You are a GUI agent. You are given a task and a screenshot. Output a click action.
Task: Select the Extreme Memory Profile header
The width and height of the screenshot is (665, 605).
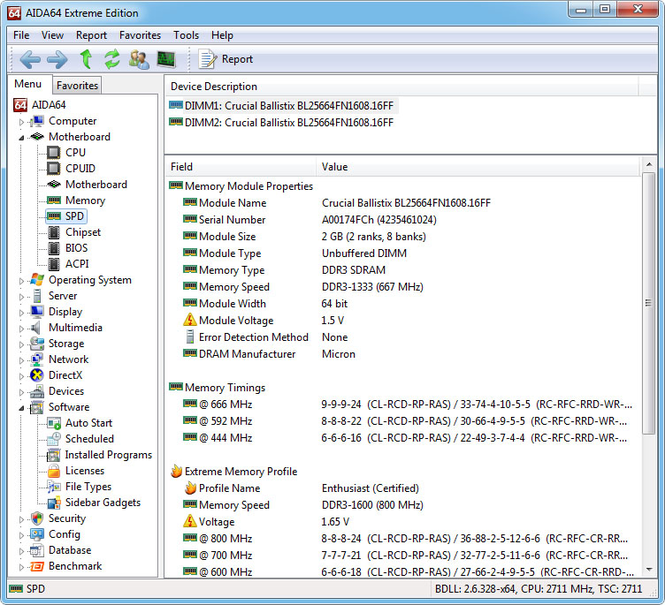(x=234, y=471)
